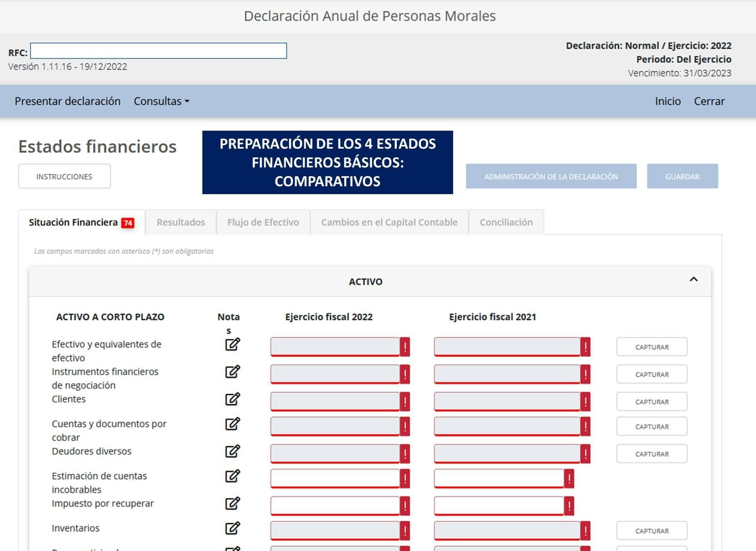Open the Consultas dropdown menu
This screenshot has height=551, width=756.
pyautogui.click(x=161, y=101)
